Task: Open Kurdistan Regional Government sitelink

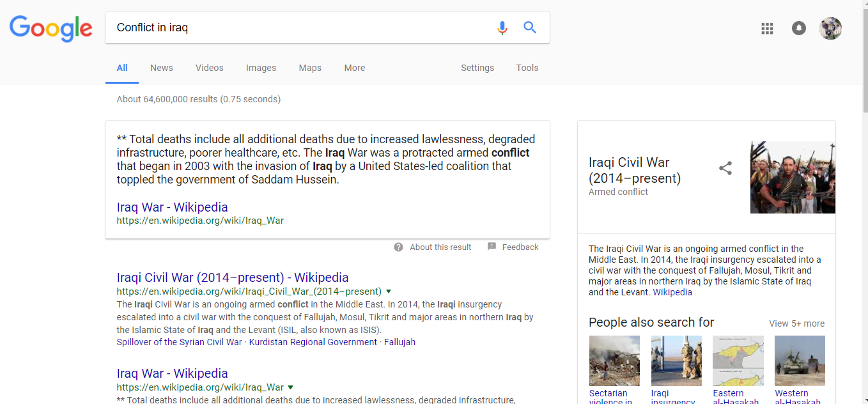Action: click(313, 342)
